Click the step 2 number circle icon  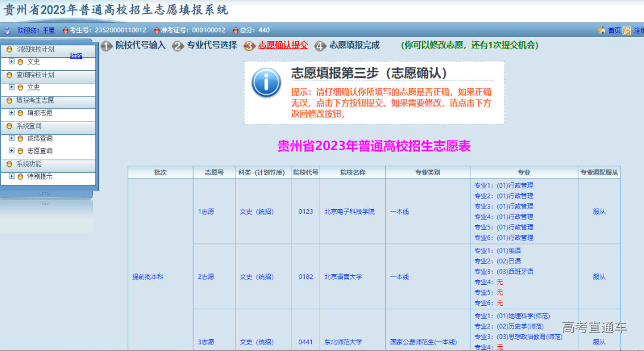[178, 46]
